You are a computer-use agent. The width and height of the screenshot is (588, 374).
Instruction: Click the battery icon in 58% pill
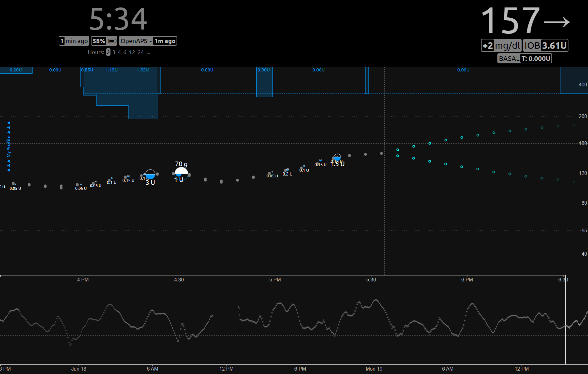[x=112, y=41]
